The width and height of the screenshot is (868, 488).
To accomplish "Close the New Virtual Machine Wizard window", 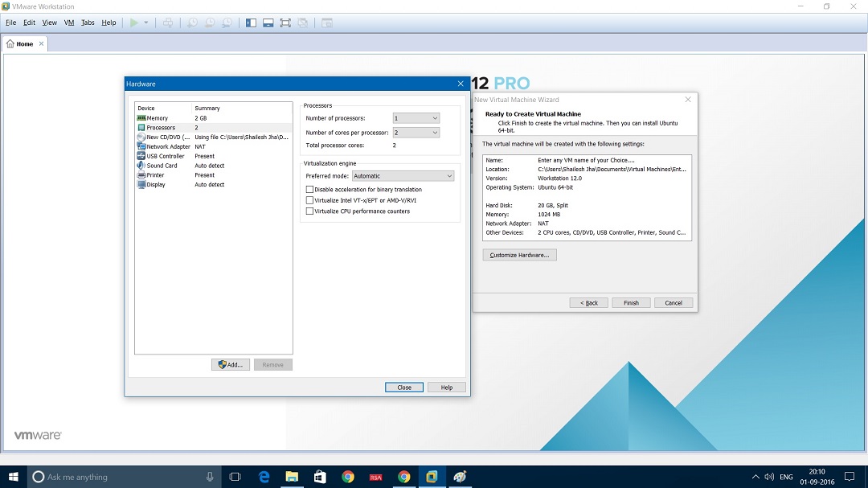I will [x=688, y=100].
